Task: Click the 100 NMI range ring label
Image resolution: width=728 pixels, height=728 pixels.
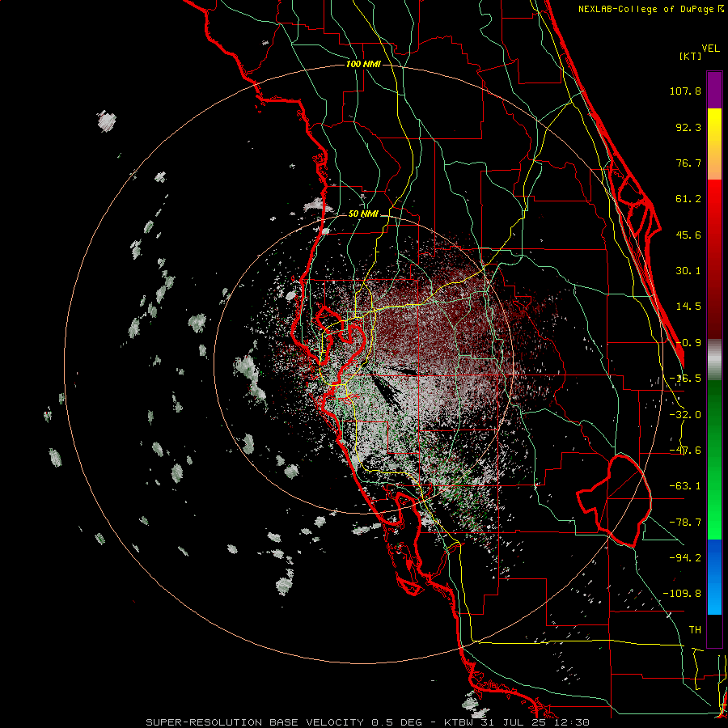Action: pos(363,64)
